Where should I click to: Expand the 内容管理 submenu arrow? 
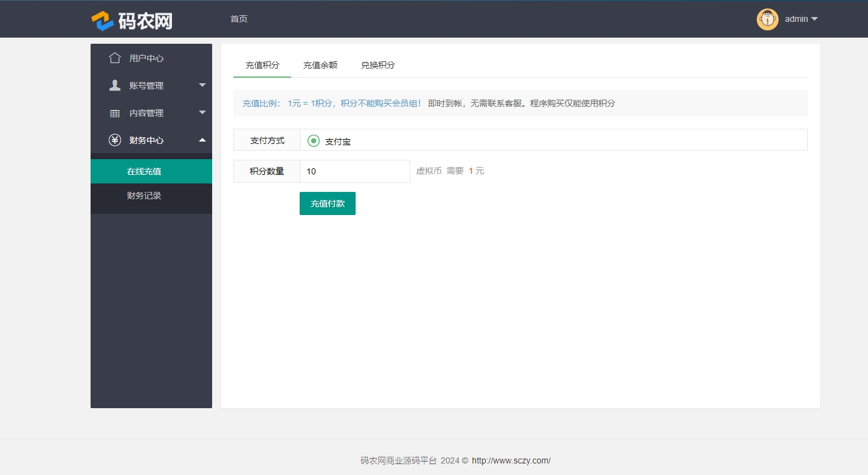tap(202, 112)
